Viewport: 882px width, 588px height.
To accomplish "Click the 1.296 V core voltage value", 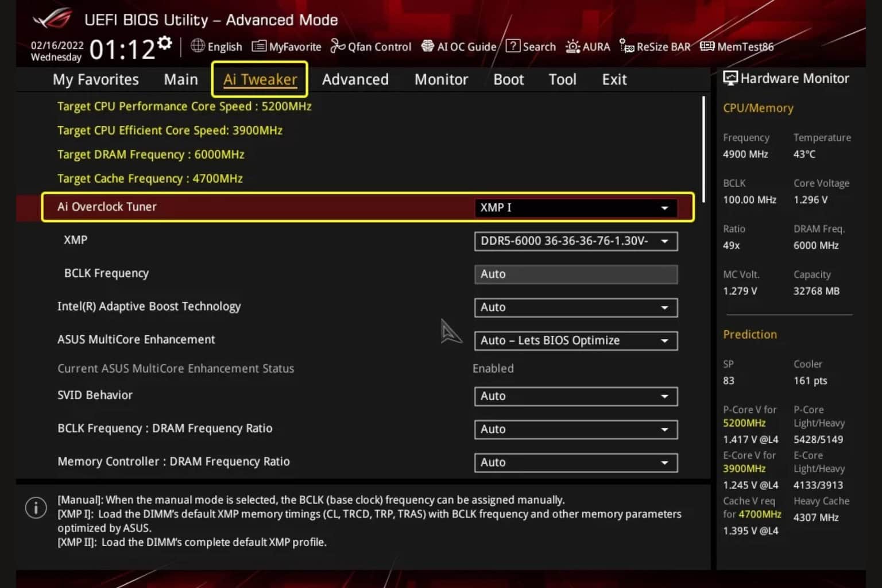I will 810,200.
